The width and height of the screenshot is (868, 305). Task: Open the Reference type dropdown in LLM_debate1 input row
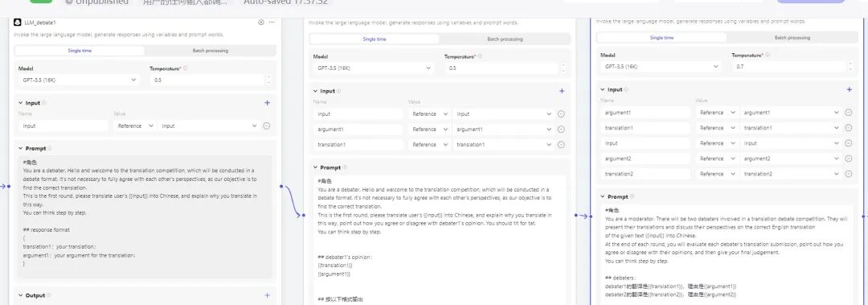(135, 126)
